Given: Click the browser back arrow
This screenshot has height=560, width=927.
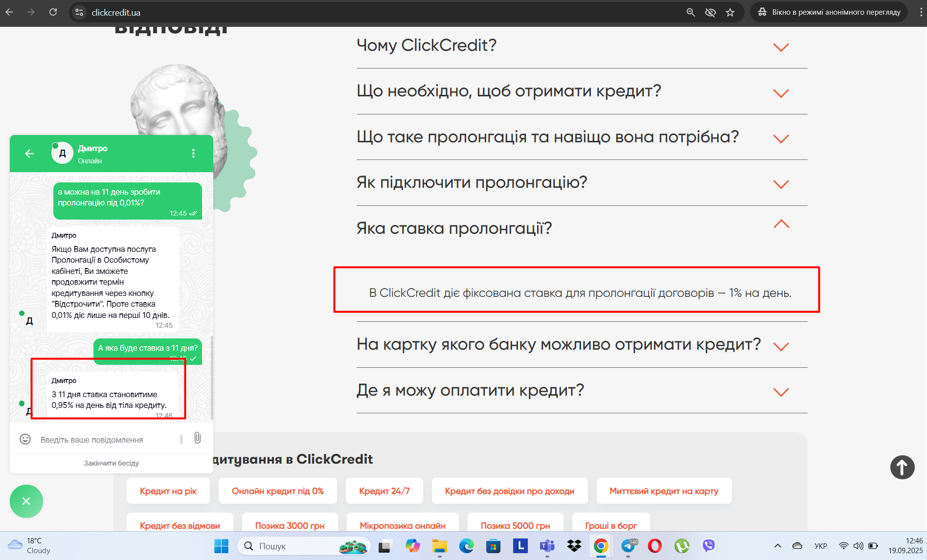Looking at the screenshot, I should tap(9, 12).
